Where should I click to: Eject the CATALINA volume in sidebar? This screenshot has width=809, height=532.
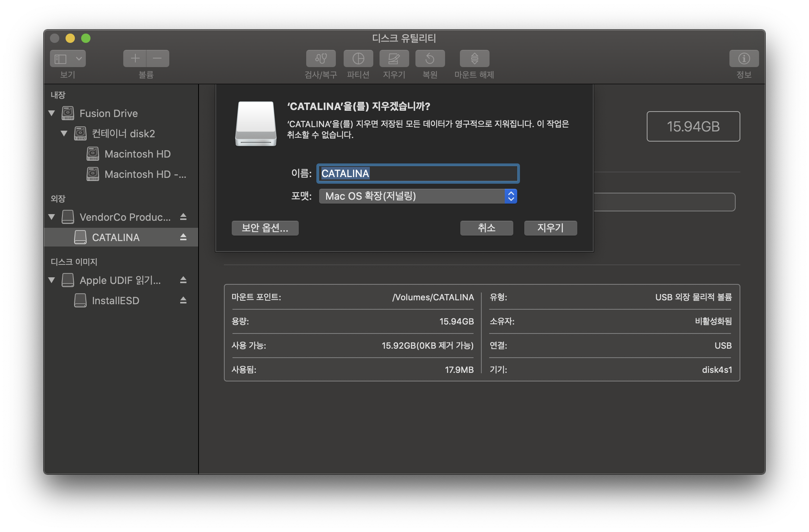pyautogui.click(x=183, y=237)
